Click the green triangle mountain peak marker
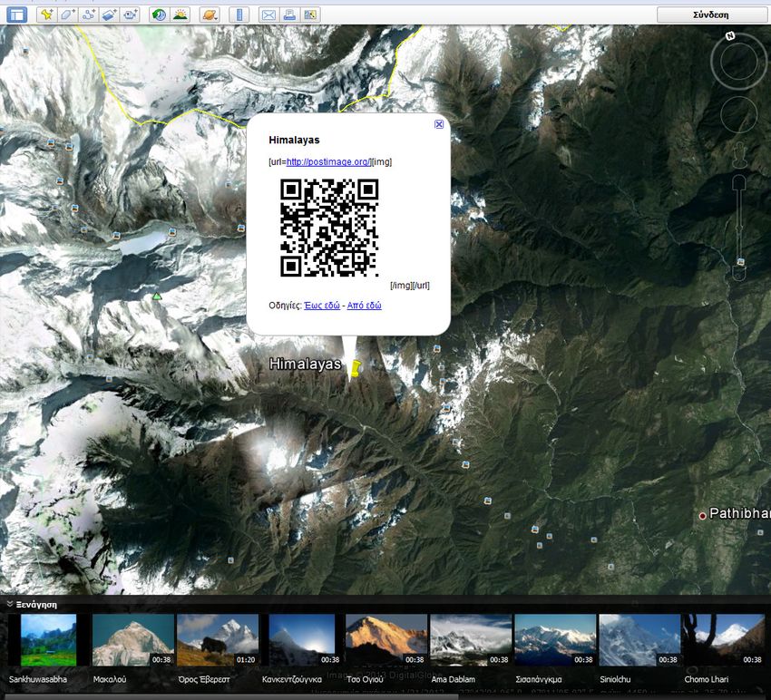Image resolution: width=771 pixels, height=700 pixels. pos(156,296)
